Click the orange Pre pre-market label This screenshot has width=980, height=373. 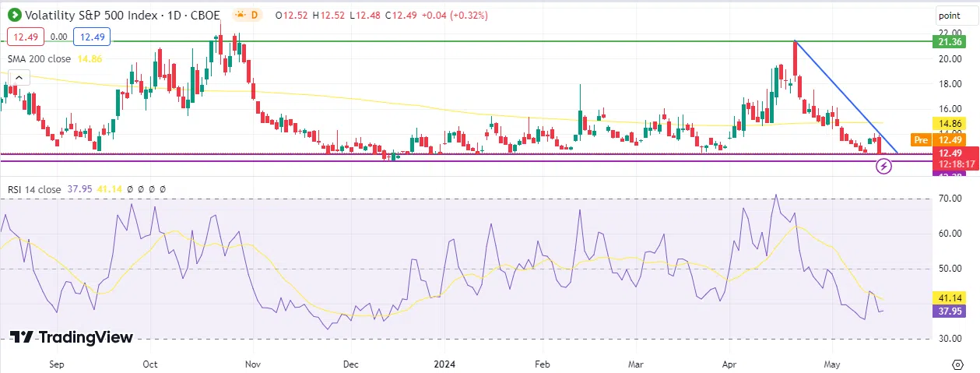click(x=921, y=140)
